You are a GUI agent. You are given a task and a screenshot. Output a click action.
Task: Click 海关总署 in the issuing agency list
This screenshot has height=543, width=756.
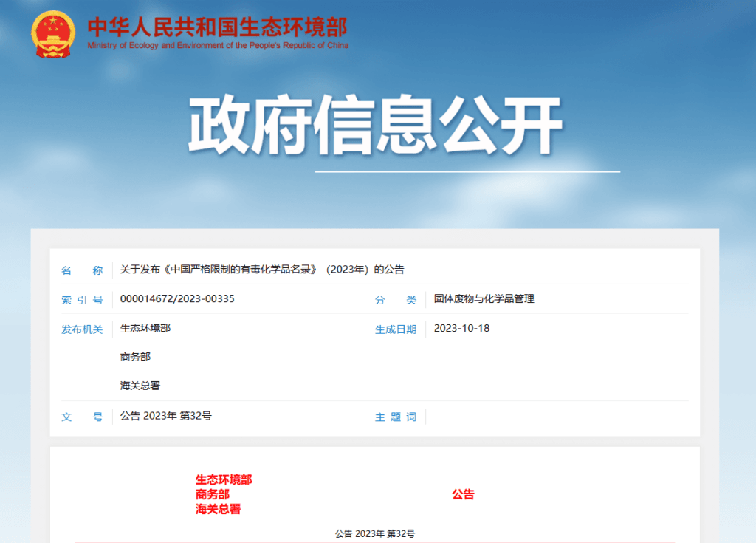pos(140,385)
